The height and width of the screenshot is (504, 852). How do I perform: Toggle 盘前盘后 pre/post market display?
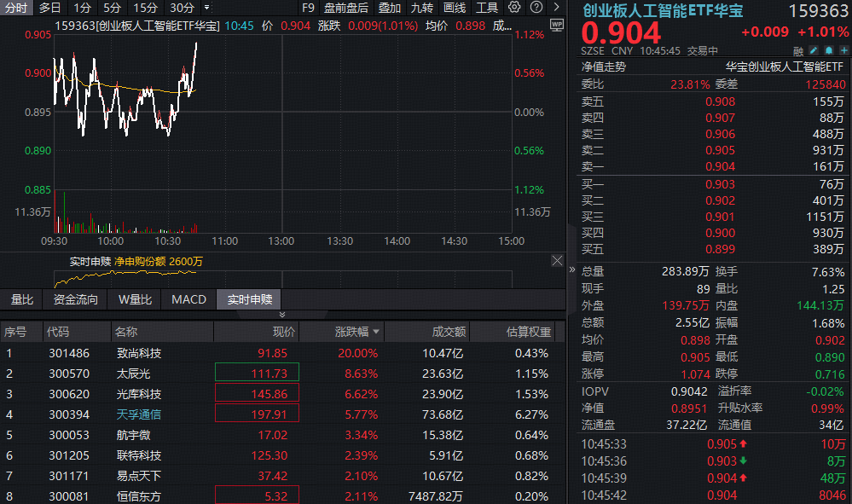coord(345,8)
